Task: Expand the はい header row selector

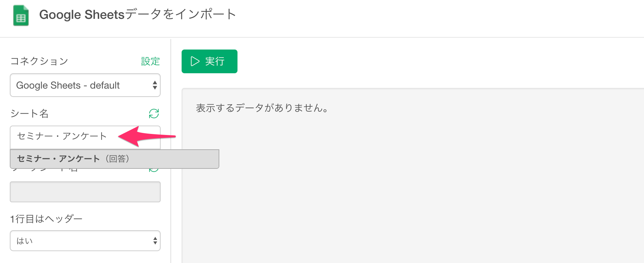Action: [85, 241]
